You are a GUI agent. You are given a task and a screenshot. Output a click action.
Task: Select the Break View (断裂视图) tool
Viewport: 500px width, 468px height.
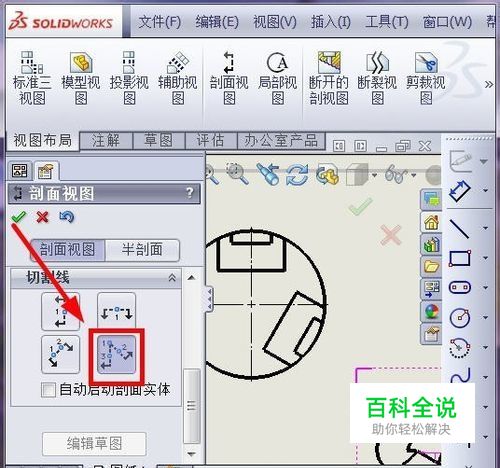click(x=377, y=78)
